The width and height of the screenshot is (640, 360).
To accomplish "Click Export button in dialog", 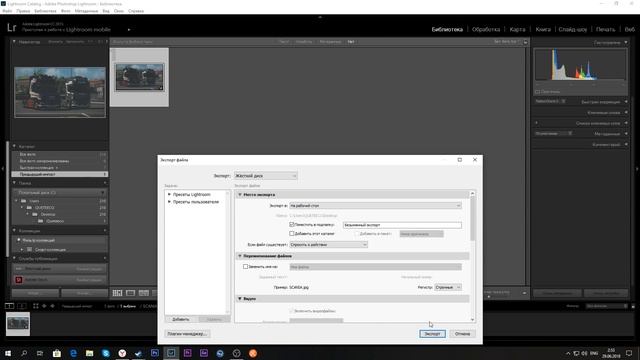I will [x=432, y=334].
